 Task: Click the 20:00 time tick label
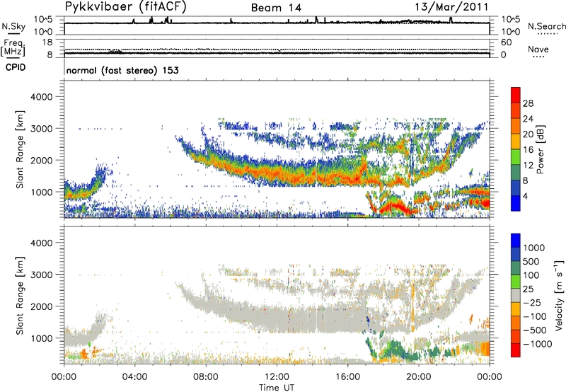(x=418, y=377)
